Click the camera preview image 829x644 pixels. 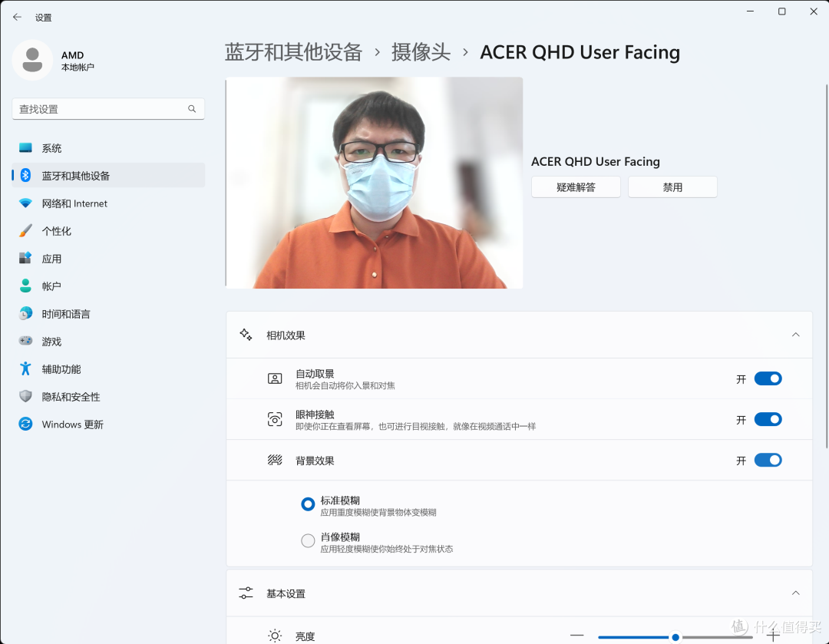tap(375, 183)
